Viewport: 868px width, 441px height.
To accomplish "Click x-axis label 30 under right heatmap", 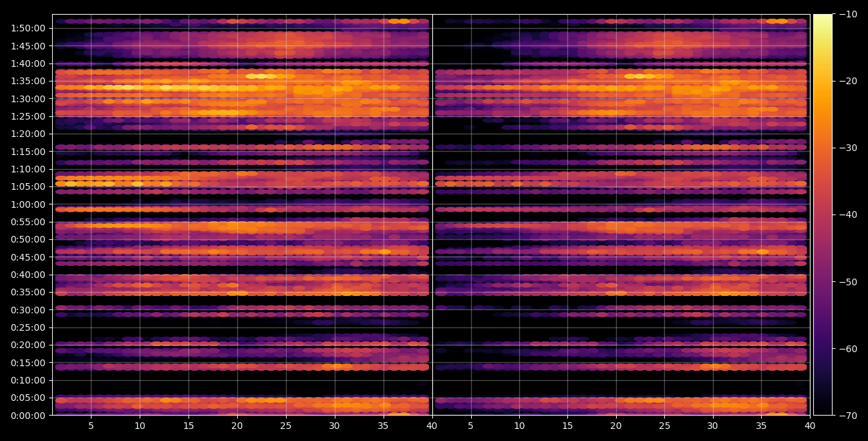I will (x=713, y=426).
